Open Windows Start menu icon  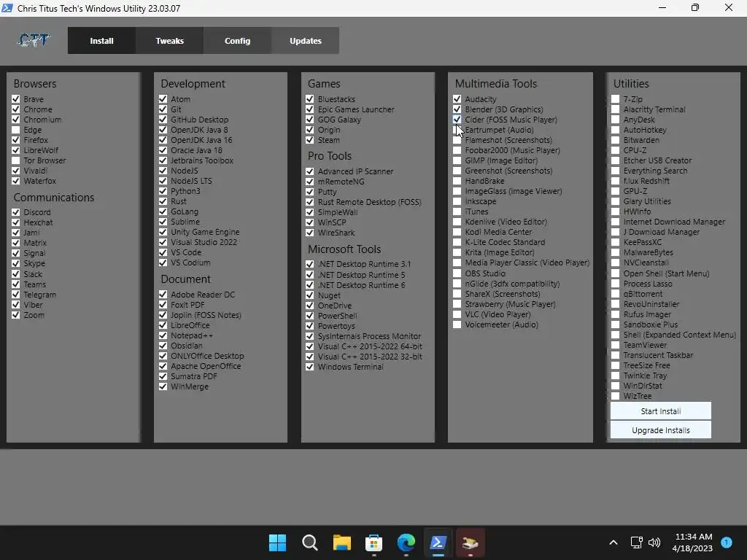[277, 542]
